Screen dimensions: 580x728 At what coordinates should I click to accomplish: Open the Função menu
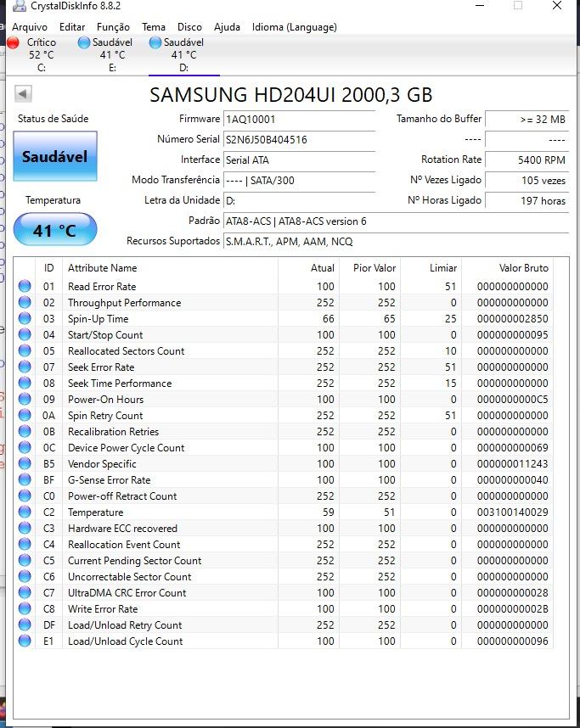click(113, 27)
